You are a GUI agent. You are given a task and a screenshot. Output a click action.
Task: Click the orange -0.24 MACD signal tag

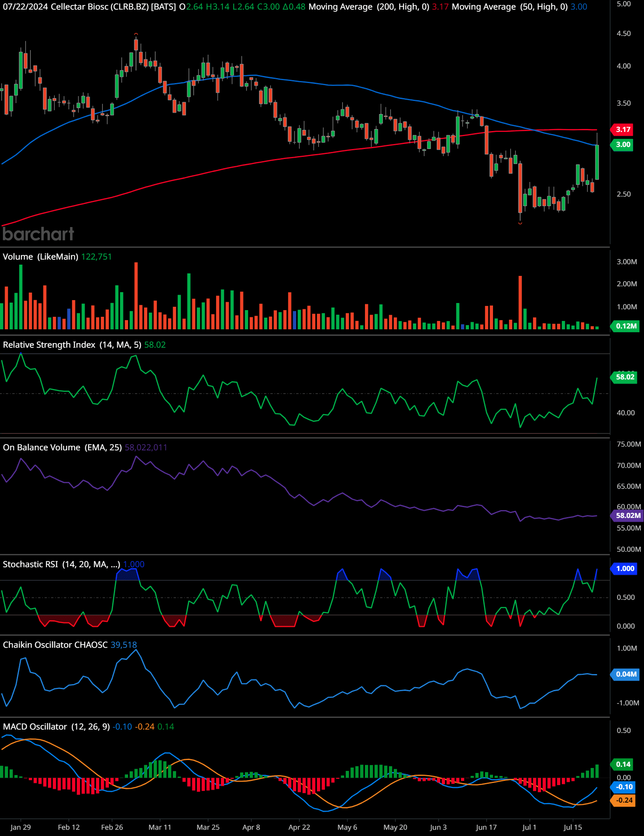[x=623, y=801]
